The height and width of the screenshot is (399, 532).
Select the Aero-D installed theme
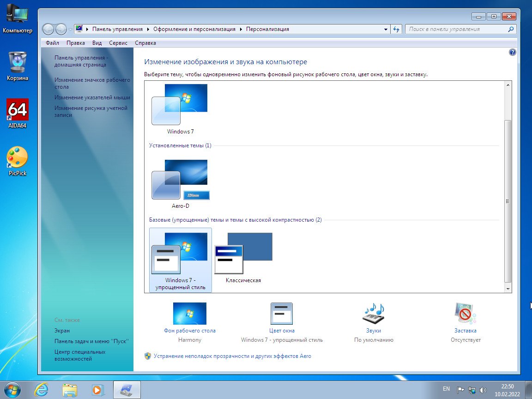[x=180, y=184]
